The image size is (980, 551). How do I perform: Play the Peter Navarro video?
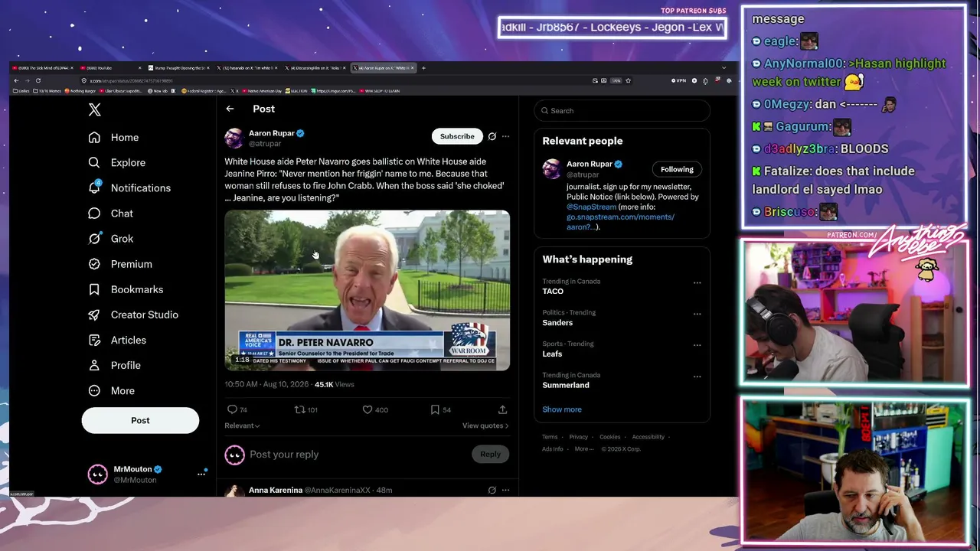pyautogui.click(x=367, y=291)
